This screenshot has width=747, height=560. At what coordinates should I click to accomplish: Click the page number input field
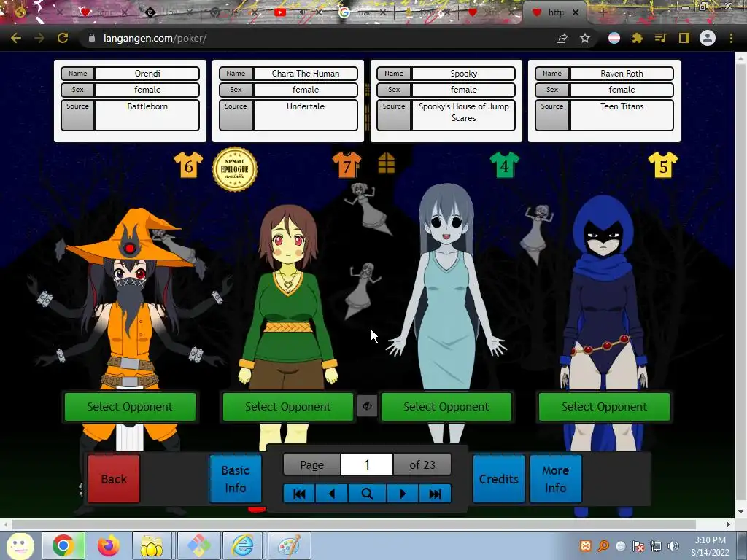[367, 464]
